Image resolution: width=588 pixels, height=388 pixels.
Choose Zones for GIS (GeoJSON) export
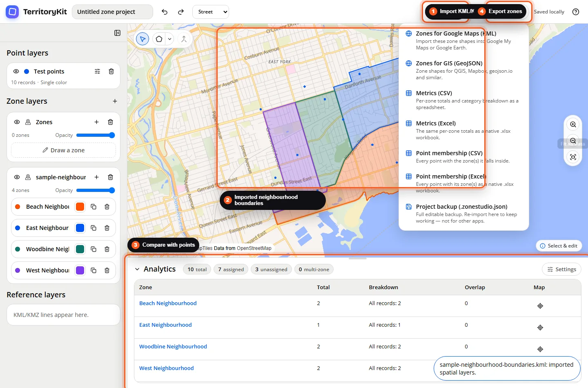point(463,70)
